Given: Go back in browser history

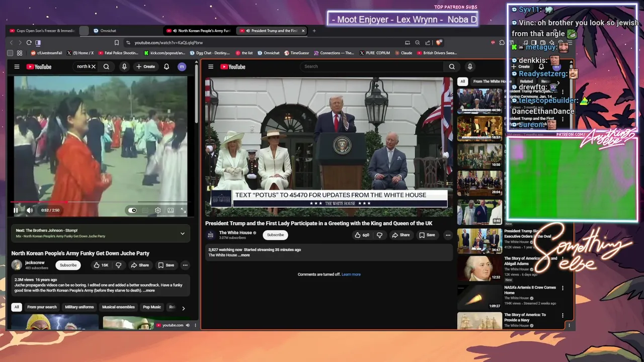Looking at the screenshot, I should pyautogui.click(x=12, y=43).
